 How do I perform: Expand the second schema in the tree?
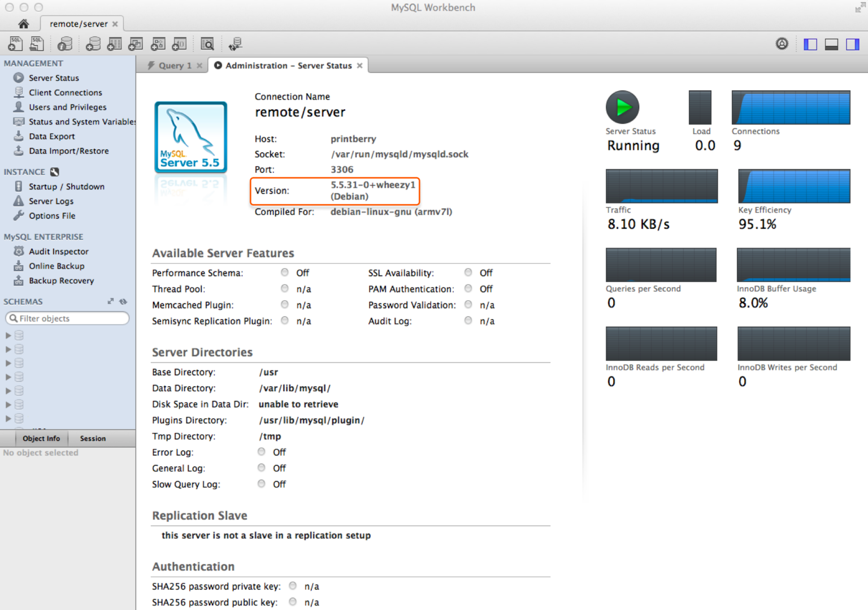point(8,349)
